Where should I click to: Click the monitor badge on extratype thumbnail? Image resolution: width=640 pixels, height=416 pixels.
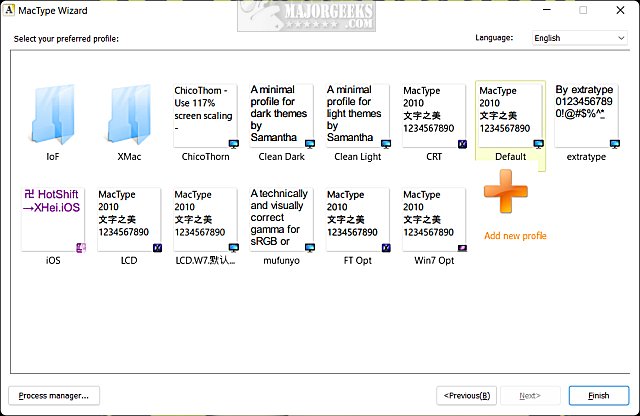[615, 144]
